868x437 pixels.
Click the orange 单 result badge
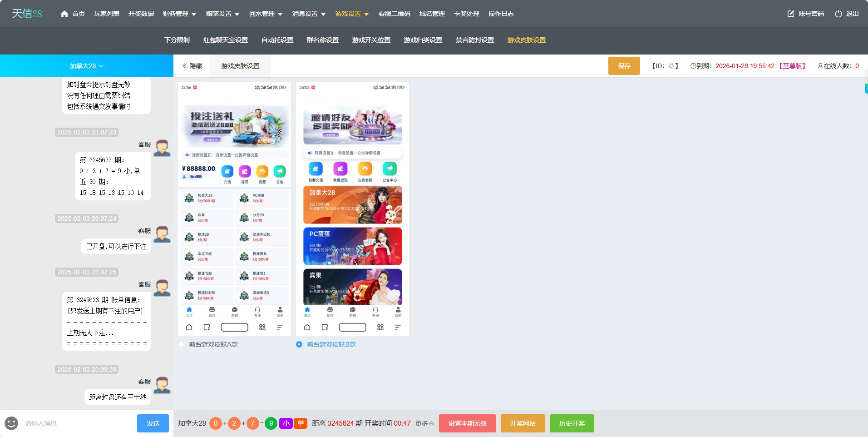tap(301, 423)
